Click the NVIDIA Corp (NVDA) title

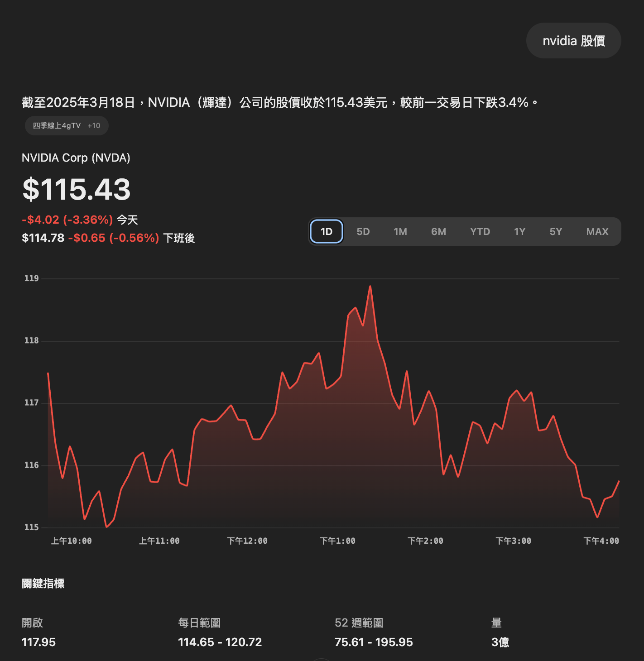76,158
